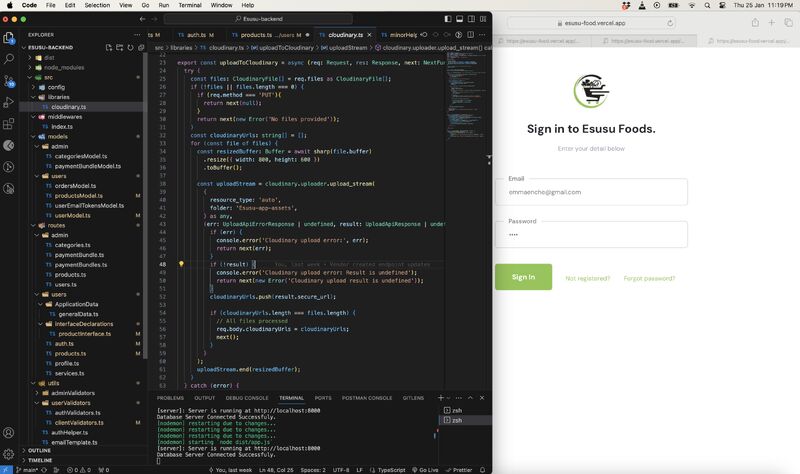Switch to the PROBLEMS panel tab
800x474 pixels.
(170, 397)
